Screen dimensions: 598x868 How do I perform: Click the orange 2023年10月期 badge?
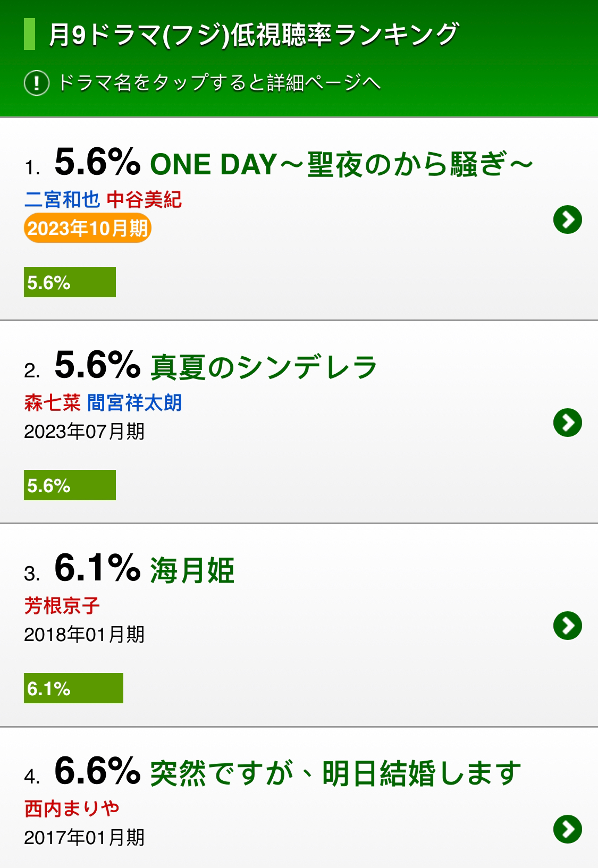88,229
